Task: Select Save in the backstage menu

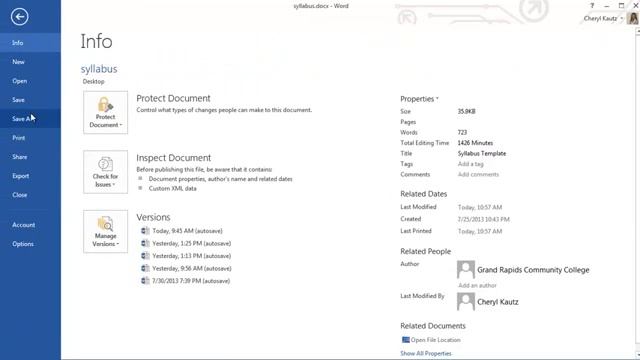Action: (x=30, y=100)
